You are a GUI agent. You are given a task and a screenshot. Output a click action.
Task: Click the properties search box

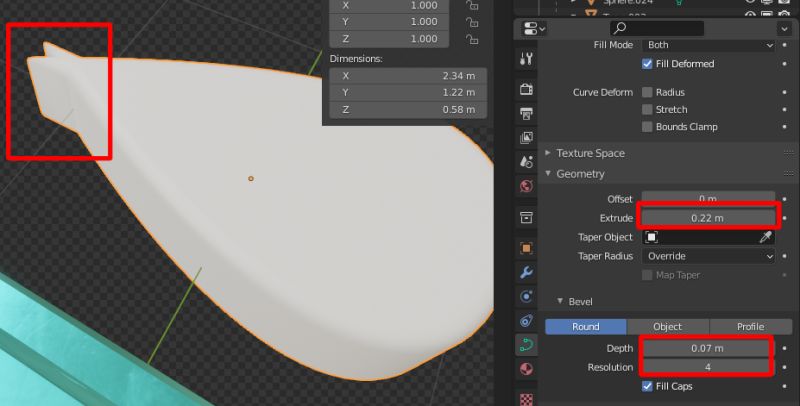click(657, 29)
